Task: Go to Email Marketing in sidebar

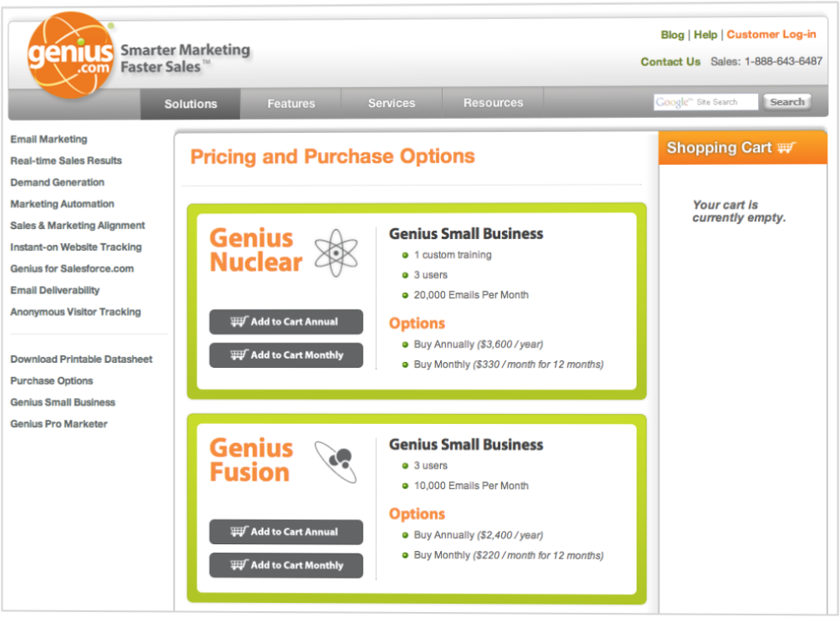Action: point(49,139)
